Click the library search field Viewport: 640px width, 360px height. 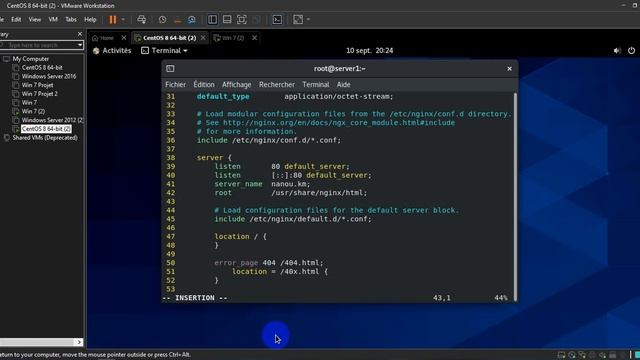(x=39, y=45)
